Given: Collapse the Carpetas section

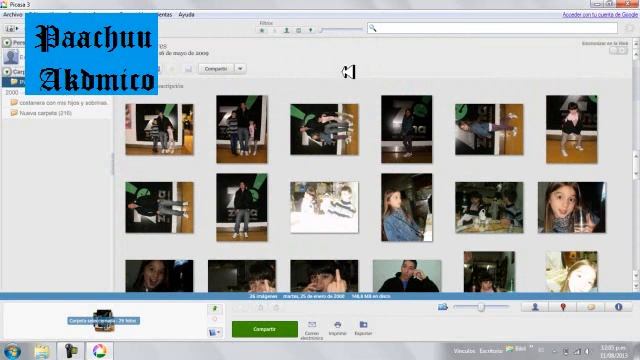Looking at the screenshot, I should click(7, 72).
